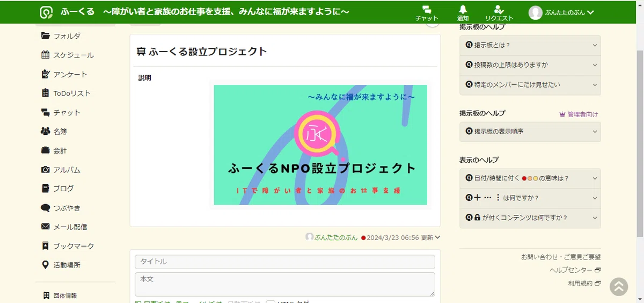The width and height of the screenshot is (644, 303).
Task: Click the 説明 label
Action: coord(145,78)
